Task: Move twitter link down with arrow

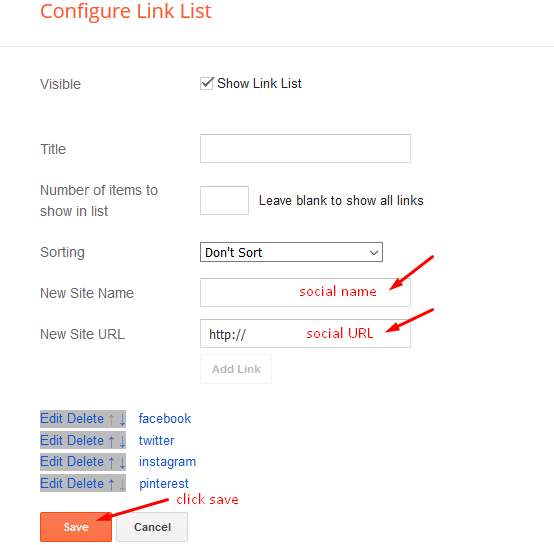Action: 122,442
